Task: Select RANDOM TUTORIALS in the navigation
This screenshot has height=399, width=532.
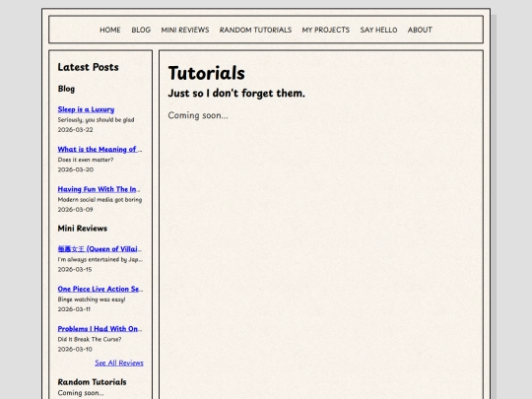Action: pyautogui.click(x=255, y=30)
